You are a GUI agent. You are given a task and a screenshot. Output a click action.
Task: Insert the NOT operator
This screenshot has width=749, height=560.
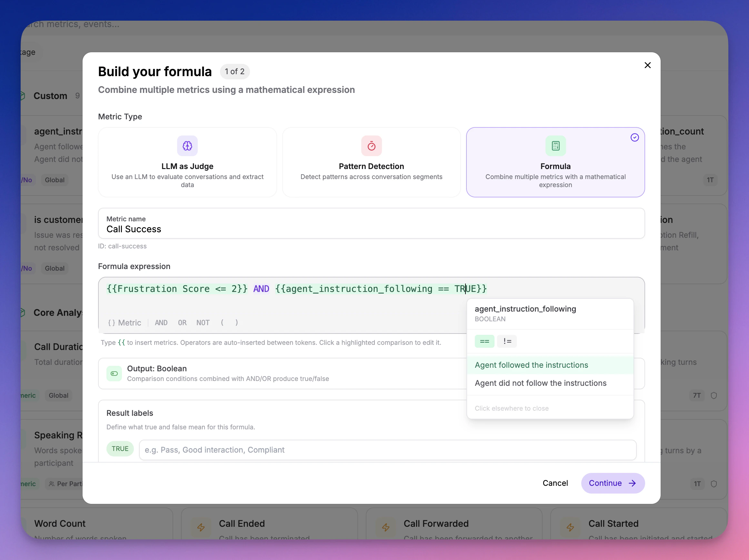[x=203, y=323]
